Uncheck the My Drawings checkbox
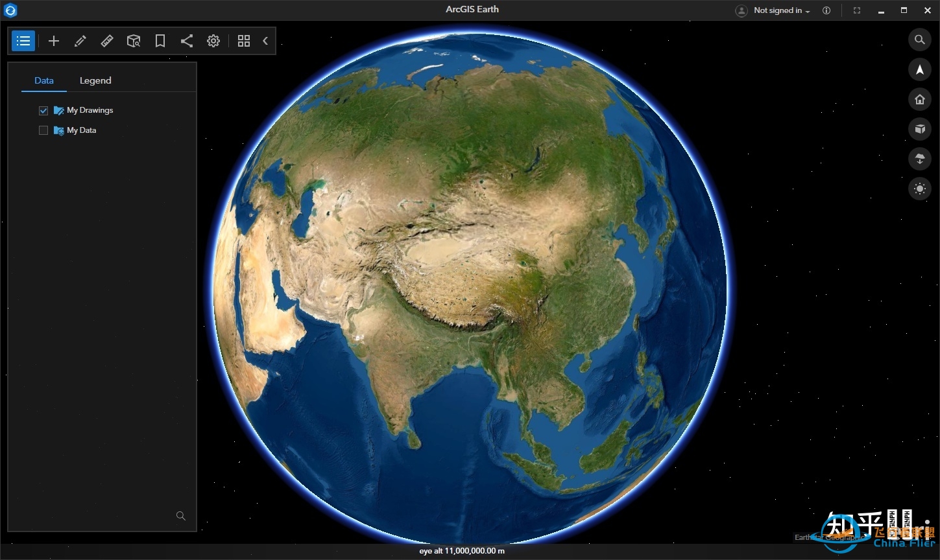Image resolution: width=940 pixels, height=560 pixels. click(43, 110)
